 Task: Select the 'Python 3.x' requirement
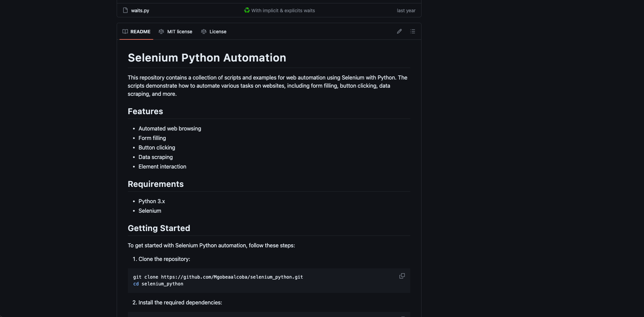click(152, 201)
